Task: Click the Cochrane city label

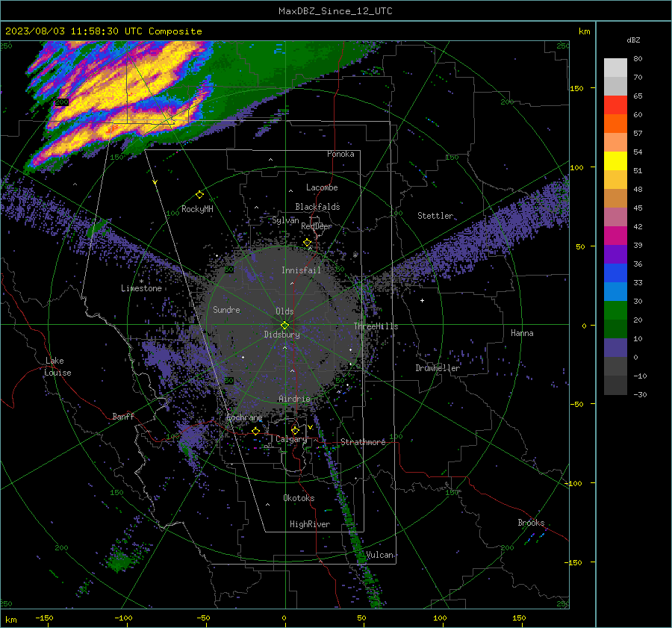Action: (244, 417)
